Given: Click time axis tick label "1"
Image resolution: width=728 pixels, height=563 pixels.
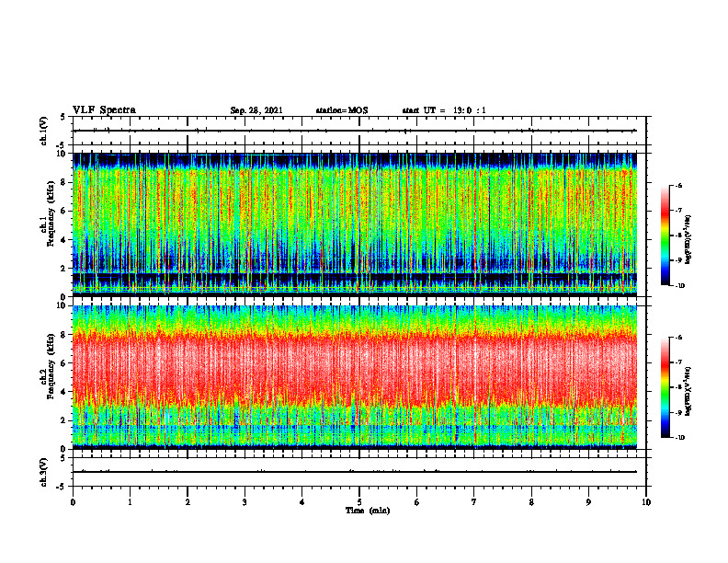Looking at the screenshot, I should tap(130, 502).
